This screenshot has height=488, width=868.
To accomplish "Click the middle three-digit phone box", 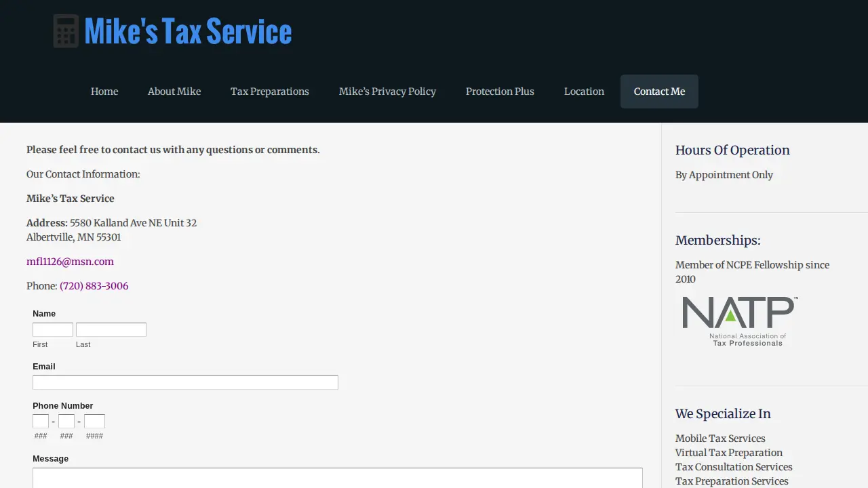I will click(x=66, y=422).
